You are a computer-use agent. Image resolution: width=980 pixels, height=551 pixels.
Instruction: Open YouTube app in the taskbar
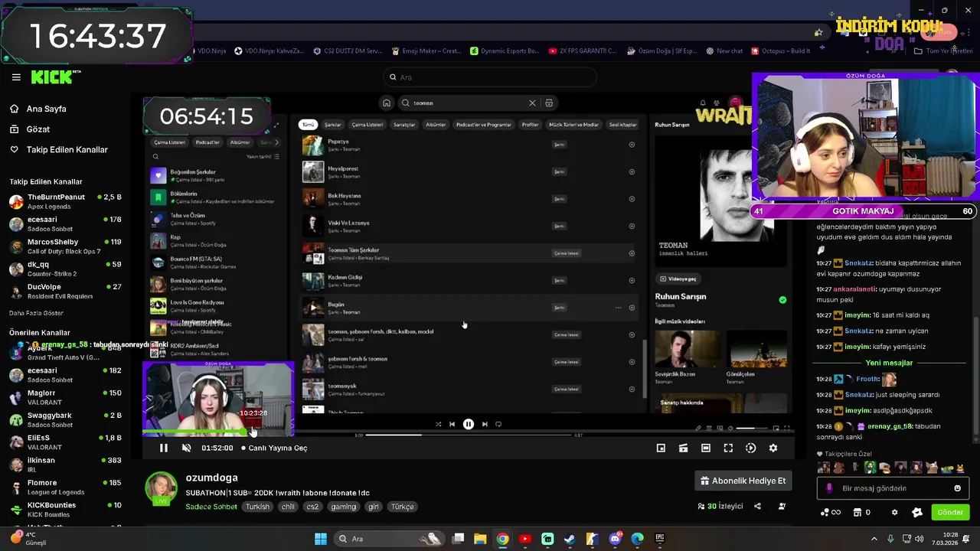click(525, 539)
